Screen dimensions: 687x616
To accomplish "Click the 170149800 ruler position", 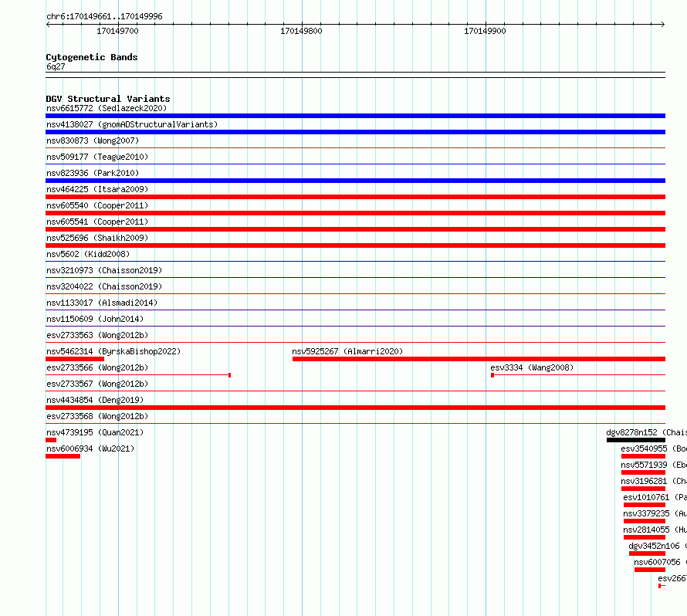I will point(301,31).
